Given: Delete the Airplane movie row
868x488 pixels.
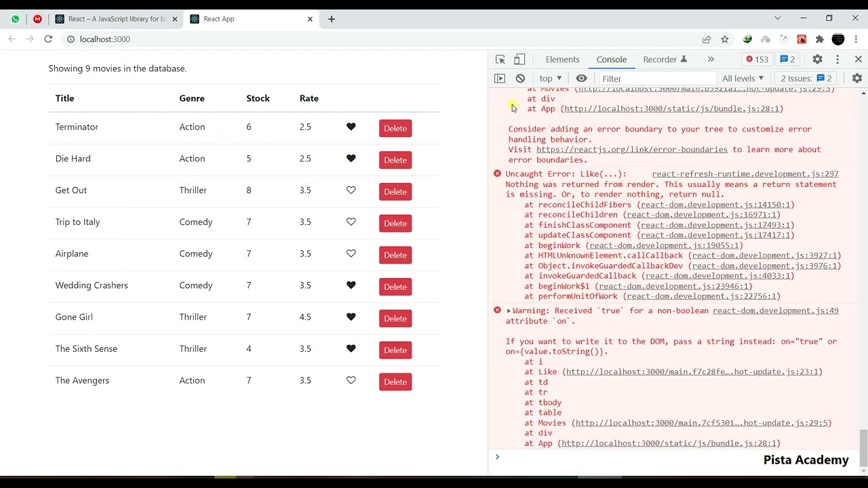Looking at the screenshot, I should [x=395, y=255].
